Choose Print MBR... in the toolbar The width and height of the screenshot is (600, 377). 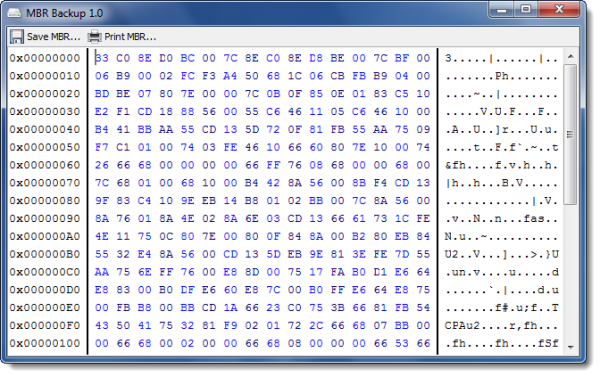[x=122, y=37]
